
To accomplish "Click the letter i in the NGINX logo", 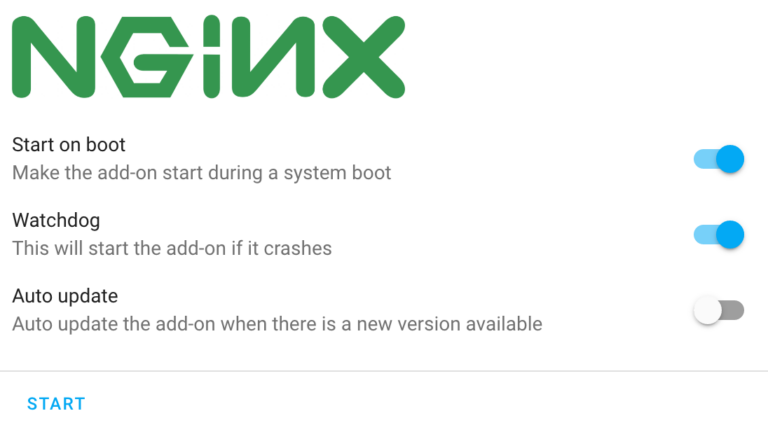I will (x=212, y=57).
